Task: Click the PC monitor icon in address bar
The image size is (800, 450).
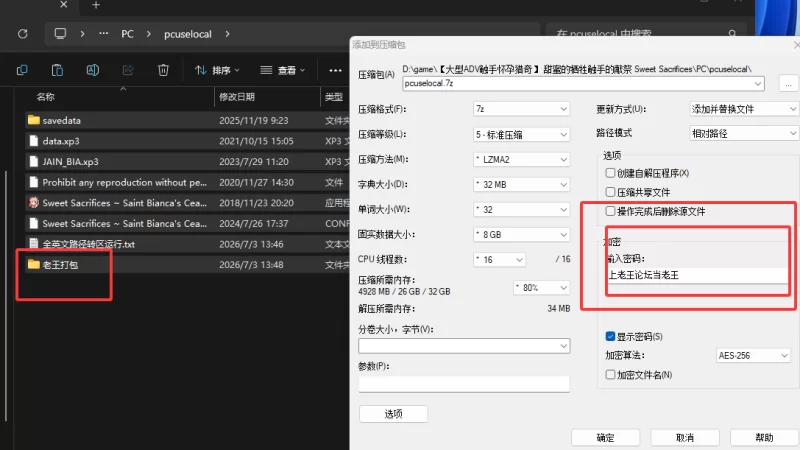Action: point(60,34)
